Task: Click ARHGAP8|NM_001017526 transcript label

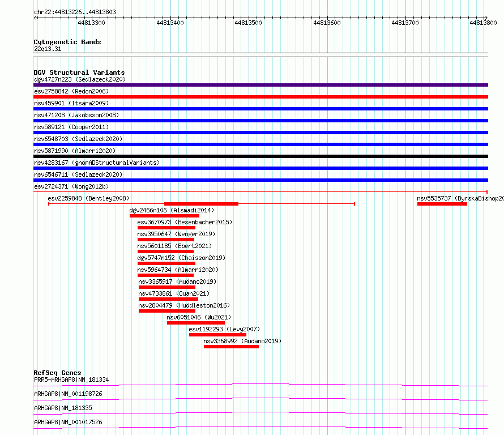Action: pos(68,422)
